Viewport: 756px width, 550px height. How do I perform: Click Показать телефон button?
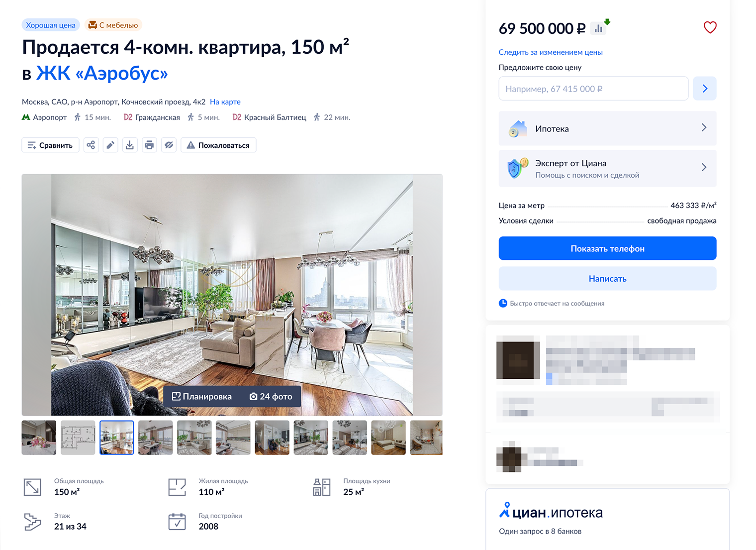[x=607, y=248]
